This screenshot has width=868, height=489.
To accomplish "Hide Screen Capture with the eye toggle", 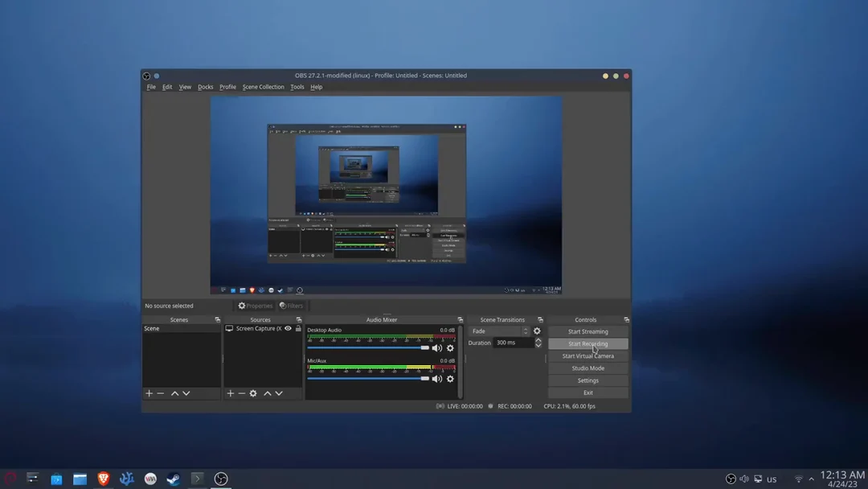I will click(x=287, y=328).
